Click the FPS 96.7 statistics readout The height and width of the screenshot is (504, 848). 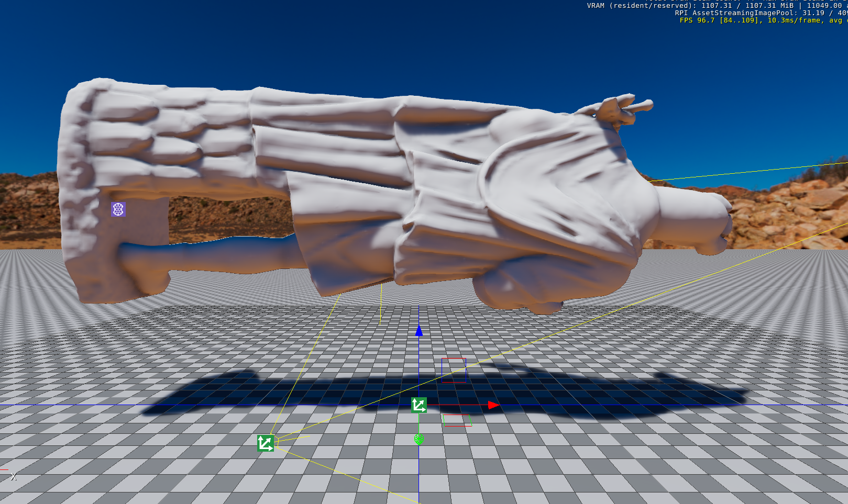(x=754, y=20)
